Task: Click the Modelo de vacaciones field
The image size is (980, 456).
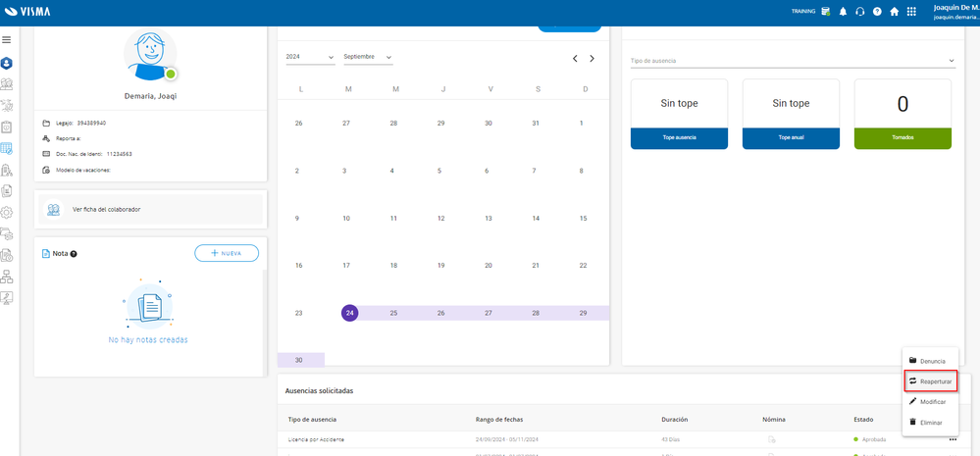Action: coord(82,170)
